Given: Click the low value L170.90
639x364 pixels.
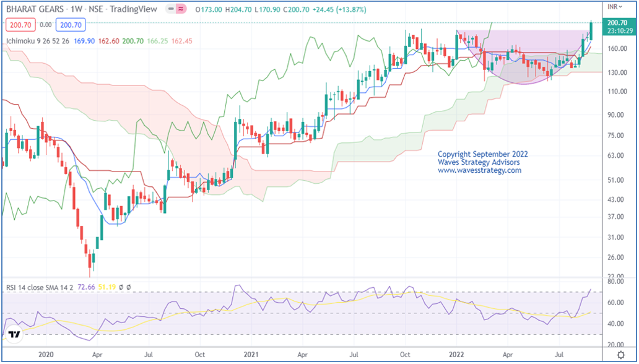Looking at the screenshot, I should click(x=267, y=9).
